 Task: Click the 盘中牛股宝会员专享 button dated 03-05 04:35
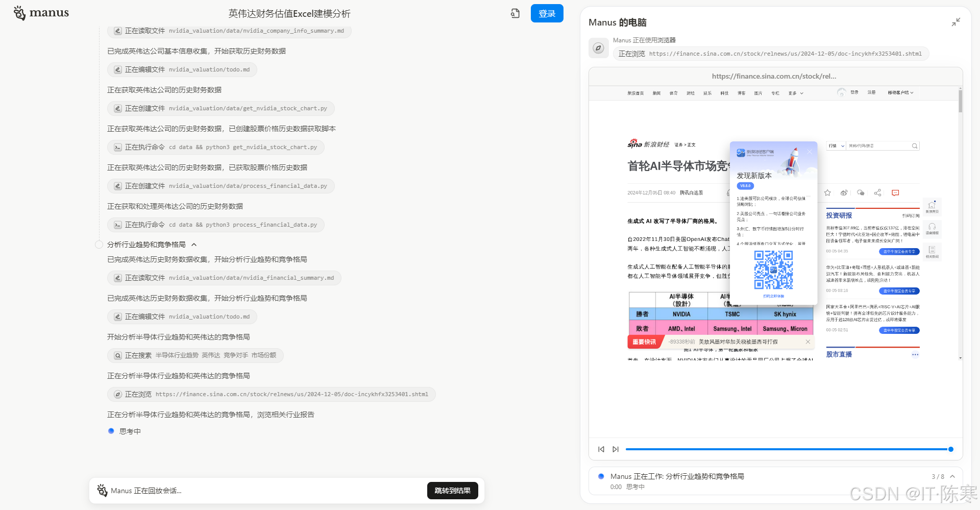[x=899, y=252]
